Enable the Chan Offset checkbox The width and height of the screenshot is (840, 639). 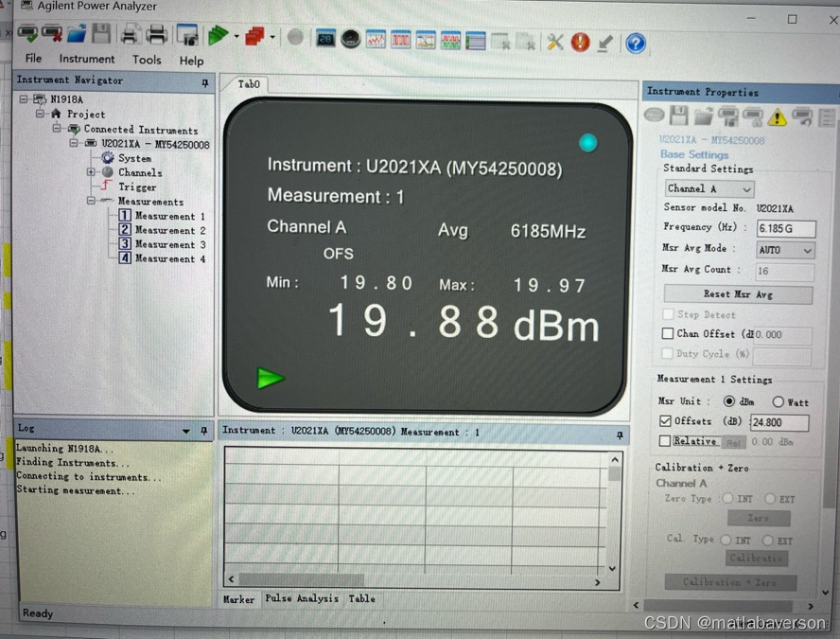pyautogui.click(x=668, y=333)
